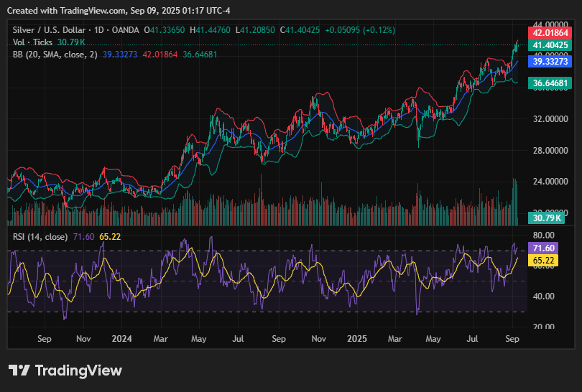Click yellow 65.22 RSI scale tag
Viewport: 582px width, 392px height.
pos(543,261)
